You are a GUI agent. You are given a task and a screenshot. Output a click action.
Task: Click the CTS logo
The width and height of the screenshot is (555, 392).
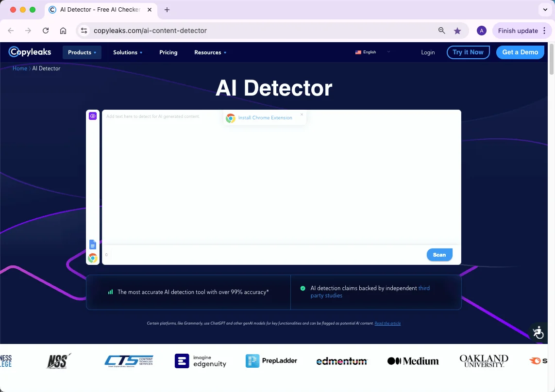(x=129, y=361)
